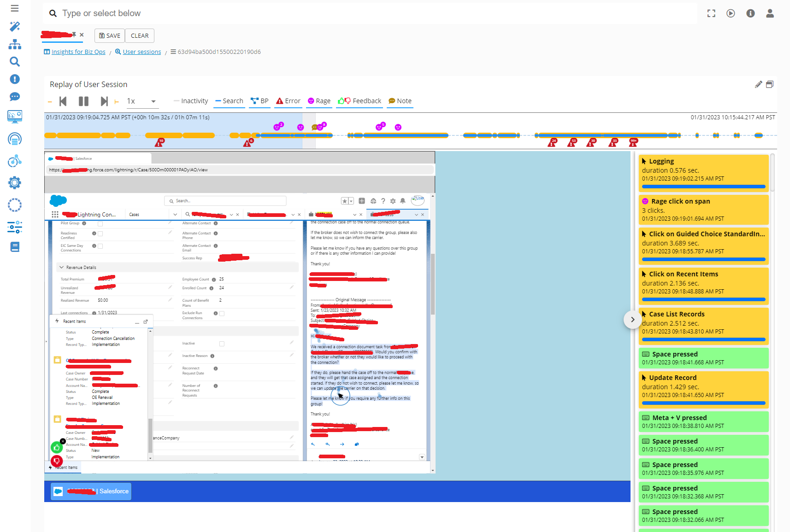Click the fullscreen icon in the top bar

(x=711, y=13)
